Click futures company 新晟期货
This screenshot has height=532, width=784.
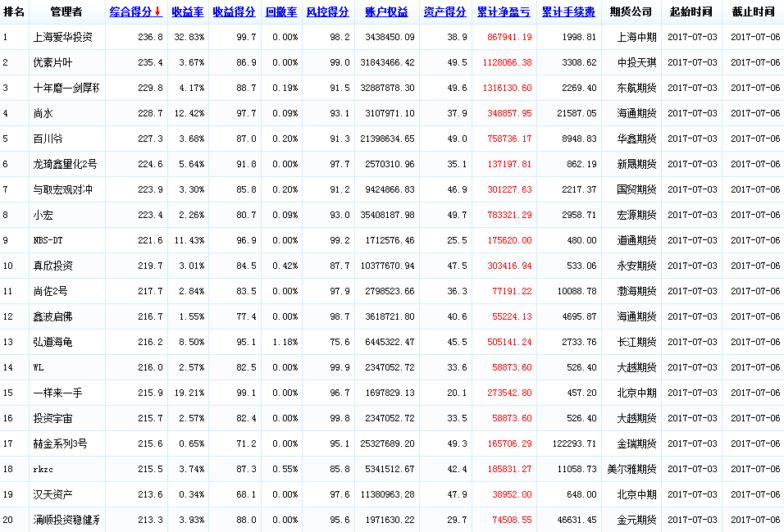point(636,164)
